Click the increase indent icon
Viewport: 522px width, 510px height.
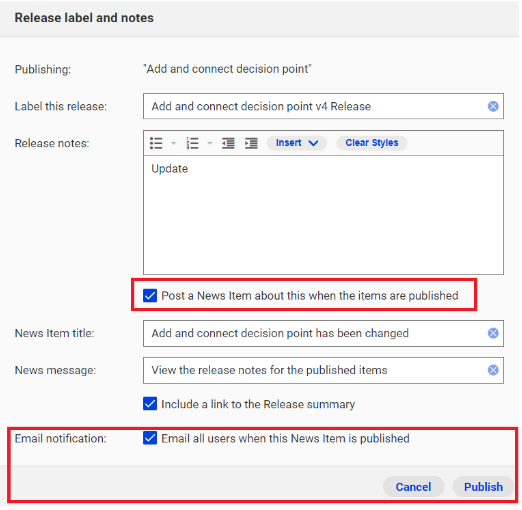251,143
